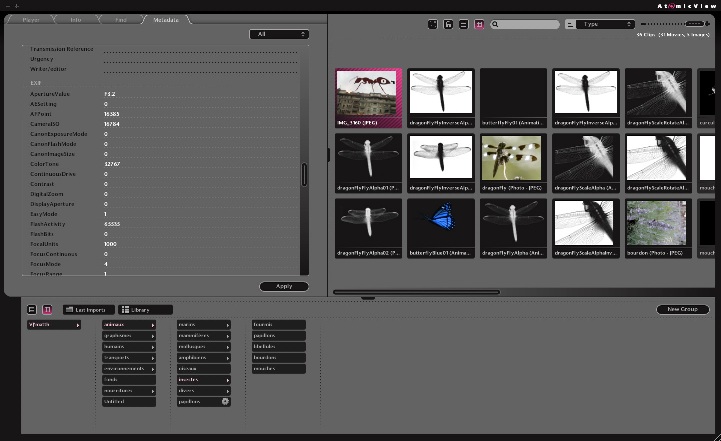
Task: Expand the divers folder arrow
Action: (228, 391)
